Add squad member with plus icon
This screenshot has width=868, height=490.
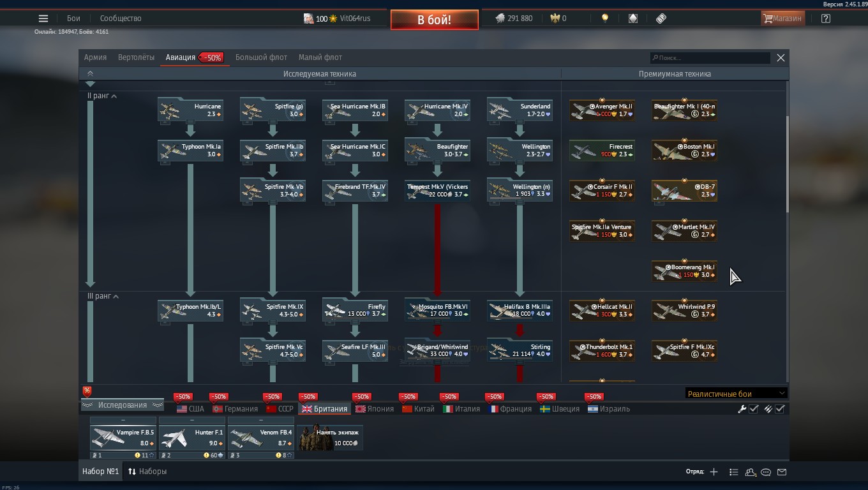click(x=714, y=472)
